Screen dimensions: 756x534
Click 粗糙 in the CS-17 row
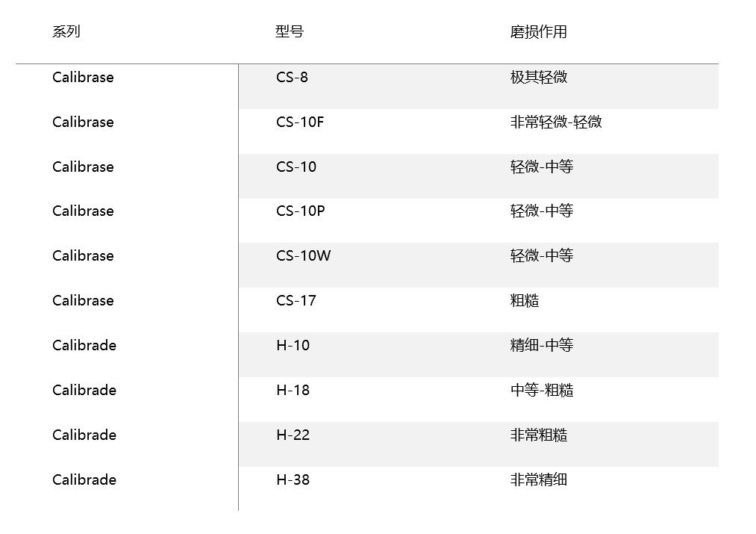(525, 300)
